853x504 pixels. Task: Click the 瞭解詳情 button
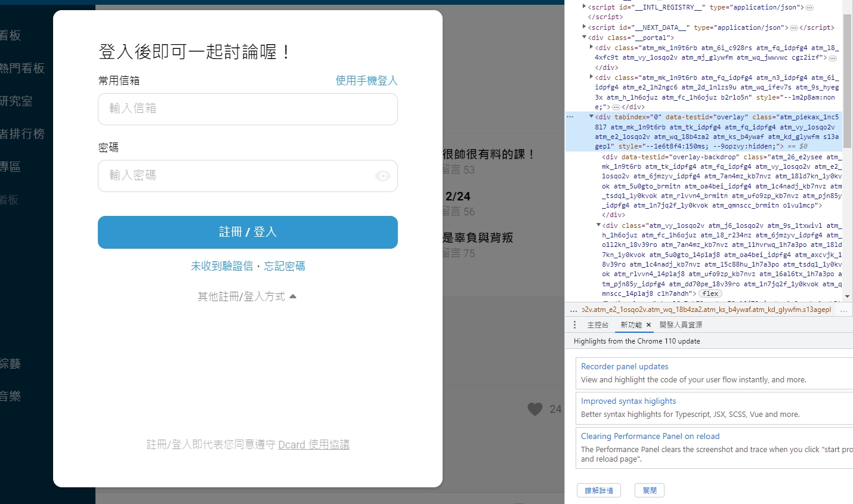[599, 490]
